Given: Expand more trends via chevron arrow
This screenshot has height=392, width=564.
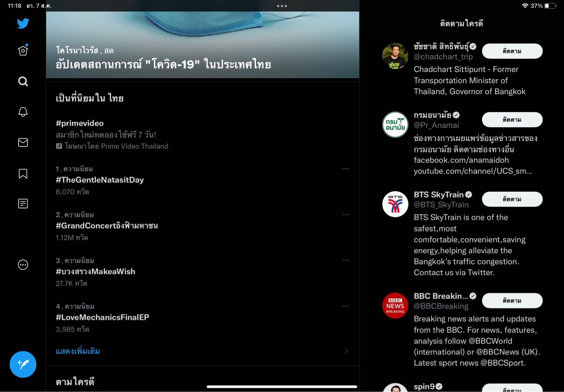Looking at the screenshot, I should pyautogui.click(x=346, y=351).
